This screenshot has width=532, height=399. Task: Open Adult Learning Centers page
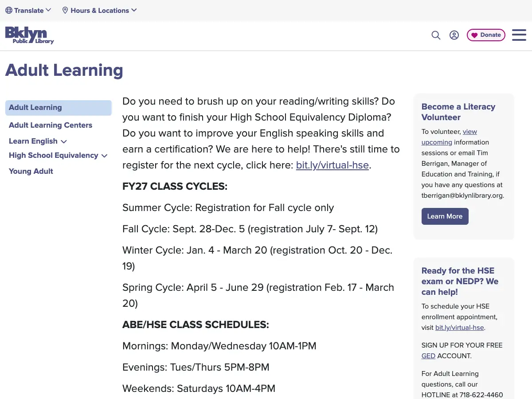[51, 125]
